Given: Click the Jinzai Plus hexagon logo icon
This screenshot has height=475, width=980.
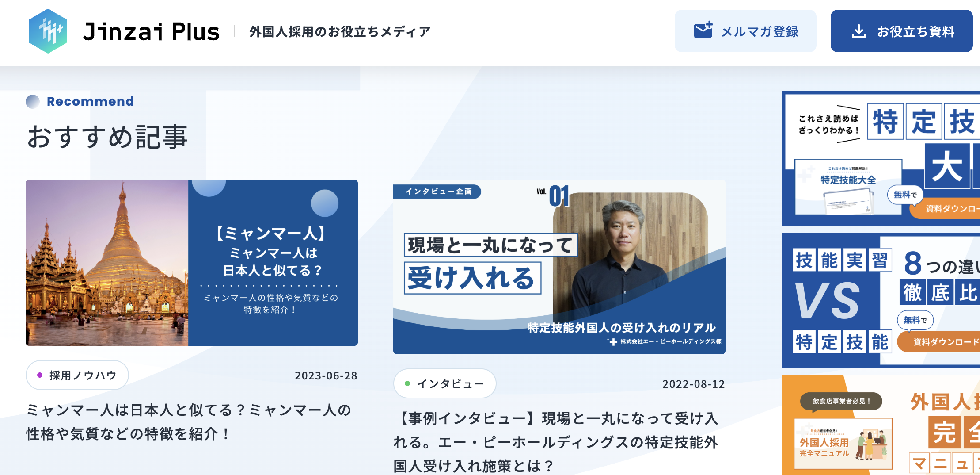Looking at the screenshot, I should [x=48, y=31].
